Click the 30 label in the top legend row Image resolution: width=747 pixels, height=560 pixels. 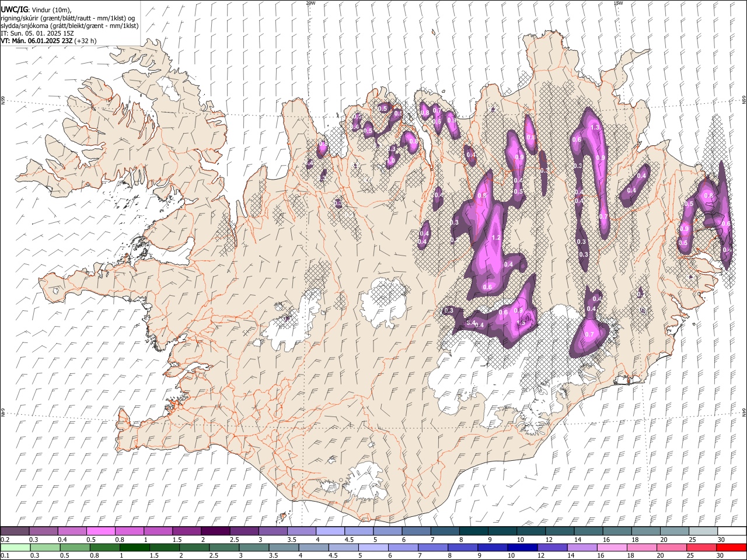click(x=721, y=539)
